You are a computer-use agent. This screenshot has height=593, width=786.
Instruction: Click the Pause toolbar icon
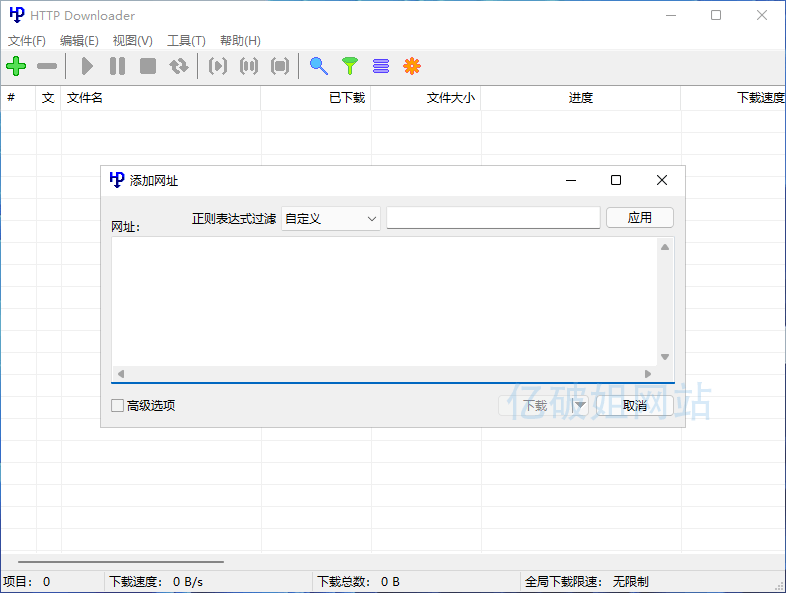coord(117,66)
